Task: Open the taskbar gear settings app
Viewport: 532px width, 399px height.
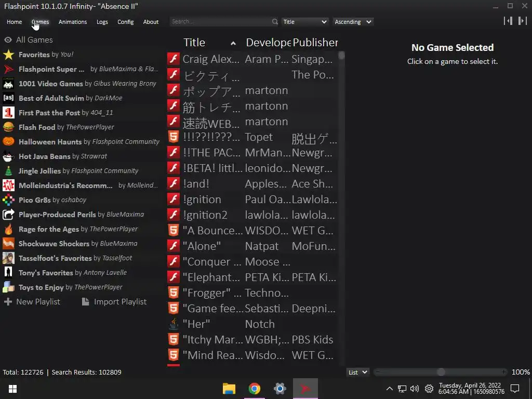Action: pos(280,389)
